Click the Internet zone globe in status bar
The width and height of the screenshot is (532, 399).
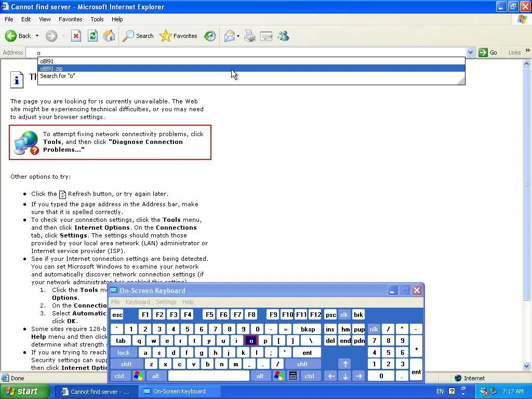458,378
